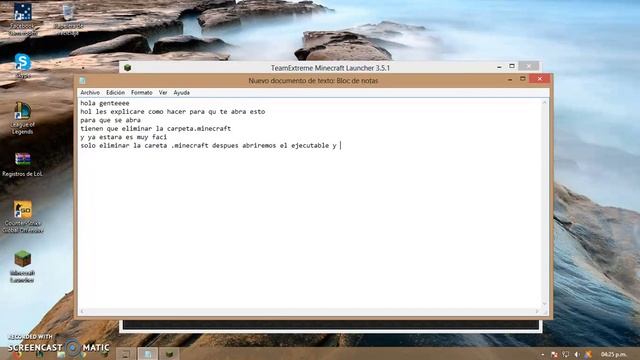Image resolution: width=640 pixels, height=360 pixels.
Task: Switch to Minecraft launcher taskbar button
Action: coord(169,354)
